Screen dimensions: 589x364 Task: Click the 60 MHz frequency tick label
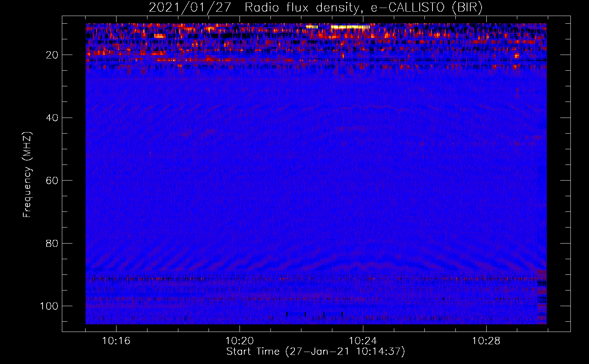point(52,181)
